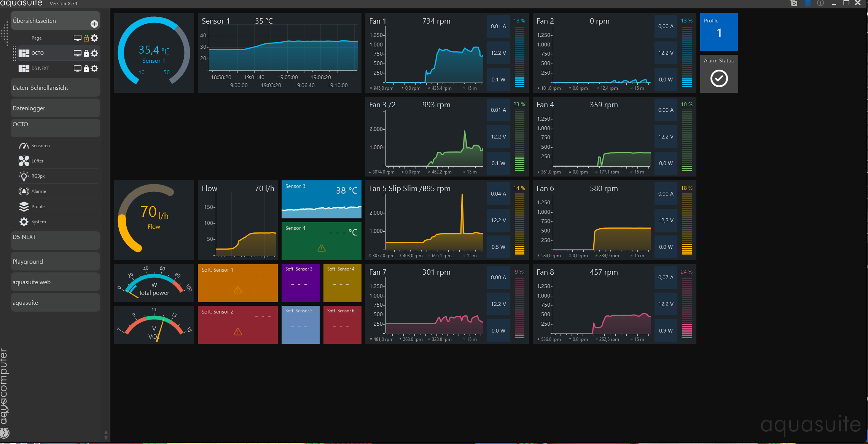Click the Fan 8 power percentage bar
Screen dimensions: 868x444
[x=687, y=307]
